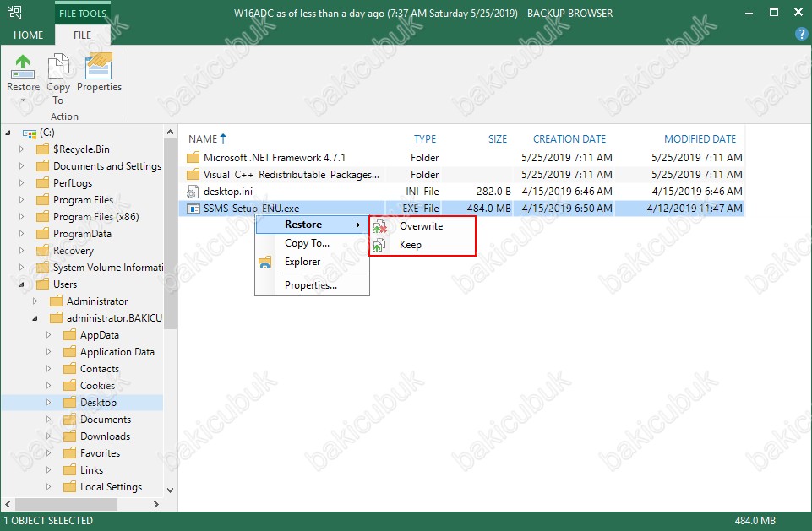The height and width of the screenshot is (531, 812).
Task: Click the horizontal scrollbar right arrow
Action: click(155, 504)
